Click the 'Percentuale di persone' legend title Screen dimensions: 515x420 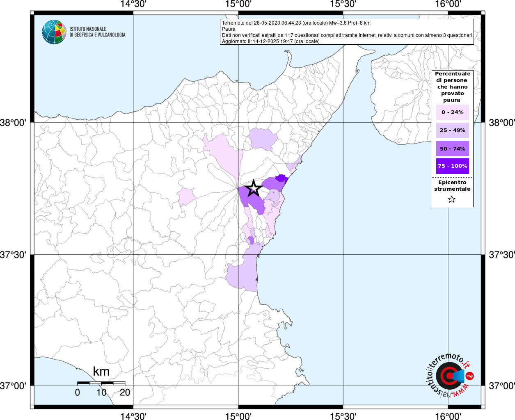click(x=452, y=87)
